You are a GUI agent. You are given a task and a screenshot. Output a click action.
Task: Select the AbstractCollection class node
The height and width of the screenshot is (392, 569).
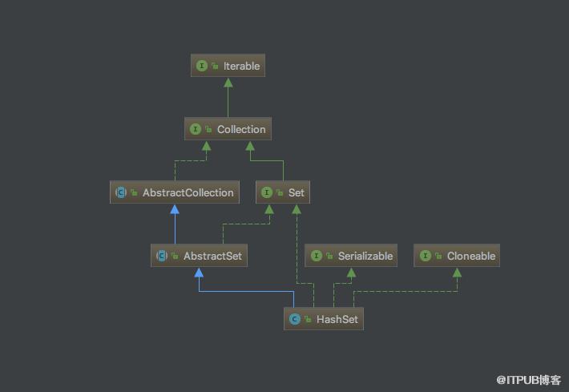[x=175, y=192]
